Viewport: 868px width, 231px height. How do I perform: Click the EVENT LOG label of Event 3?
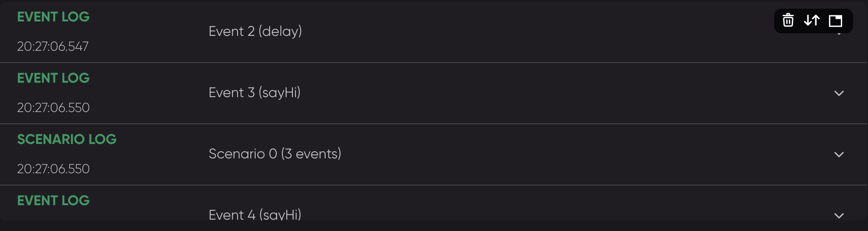tap(53, 78)
